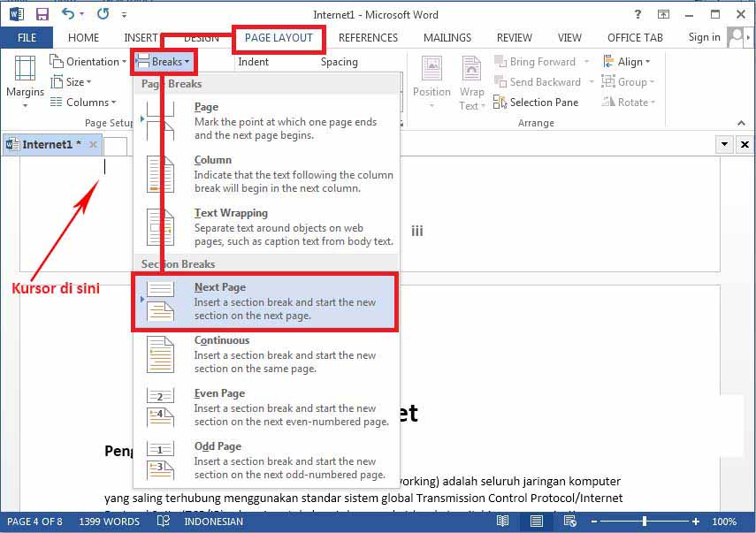Switch to Web Layout view
The width and height of the screenshot is (756, 533).
point(570,521)
